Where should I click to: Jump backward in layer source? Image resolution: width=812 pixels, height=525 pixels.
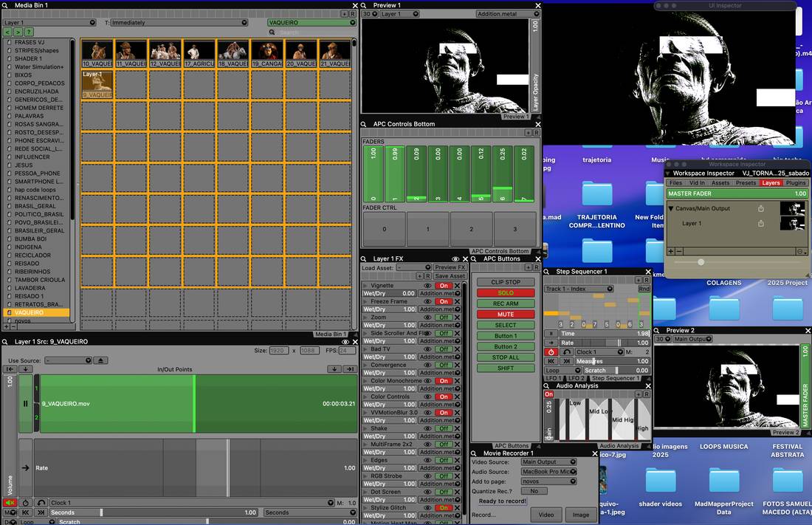tap(25, 512)
